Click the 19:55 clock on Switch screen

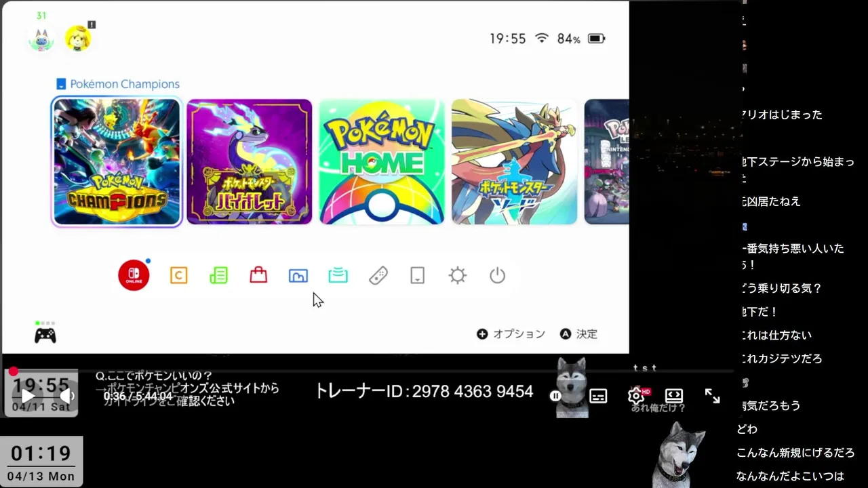tap(508, 39)
